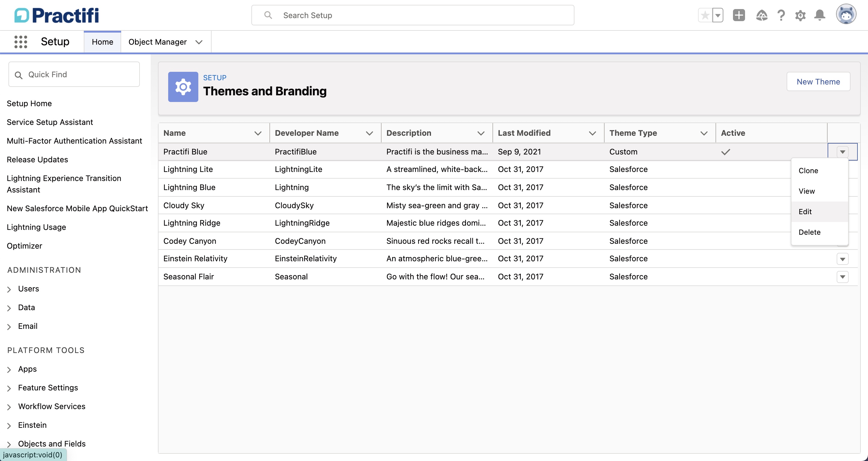The height and width of the screenshot is (461, 868).
Task: Click the Favorites star icon
Action: (x=705, y=15)
